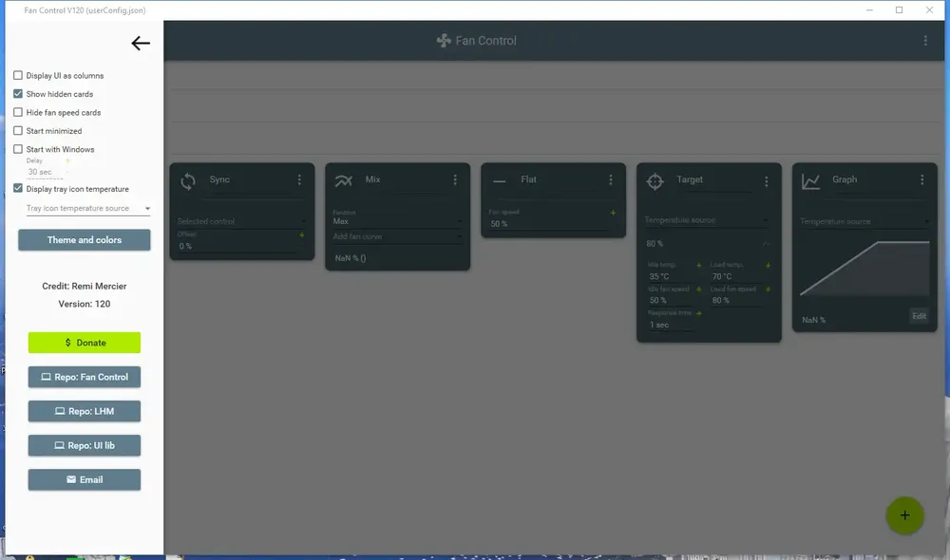Collapse the Target card 80 % chevron
Screen dimensions: 950x560
pyautogui.click(x=766, y=243)
